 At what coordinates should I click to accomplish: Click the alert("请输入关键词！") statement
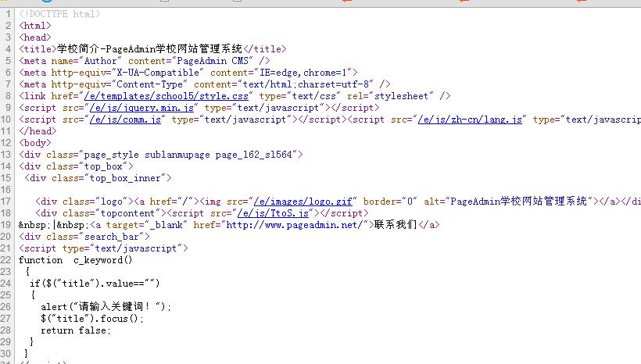106,307
